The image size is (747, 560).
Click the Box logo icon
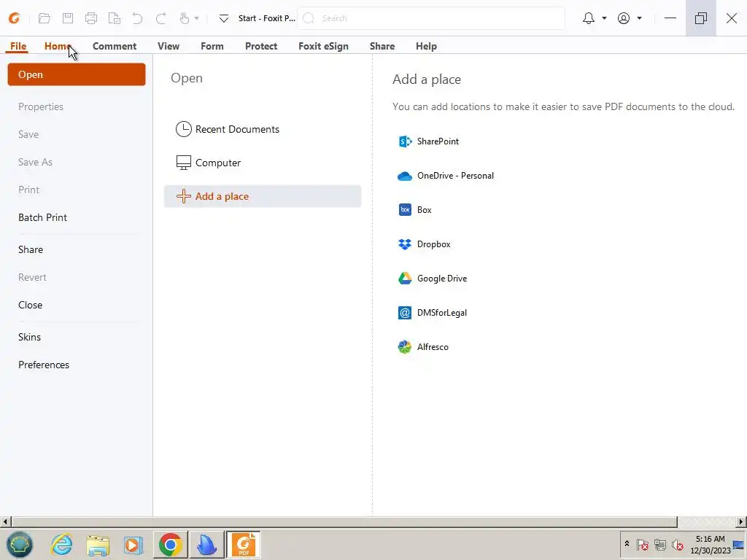(x=405, y=210)
